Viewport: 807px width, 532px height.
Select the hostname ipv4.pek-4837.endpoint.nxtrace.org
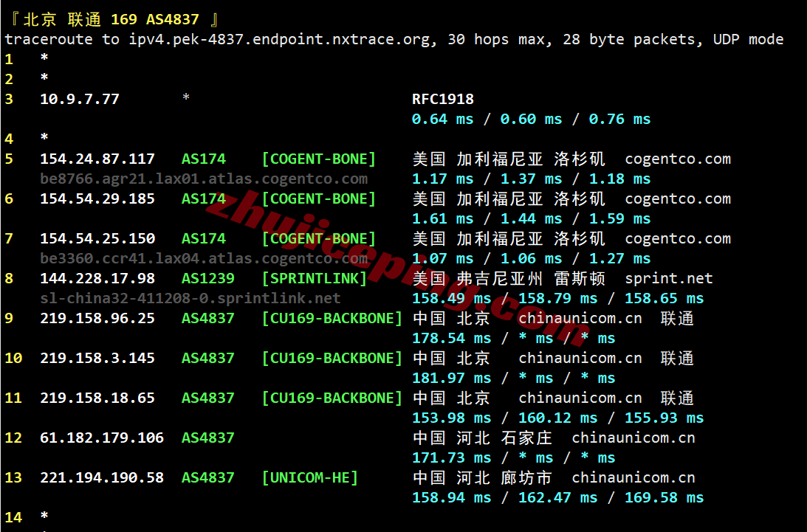tap(279, 40)
